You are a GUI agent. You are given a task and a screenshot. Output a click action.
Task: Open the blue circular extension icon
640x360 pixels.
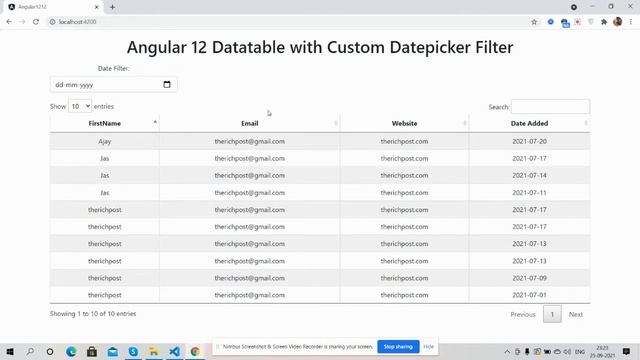tap(551, 22)
